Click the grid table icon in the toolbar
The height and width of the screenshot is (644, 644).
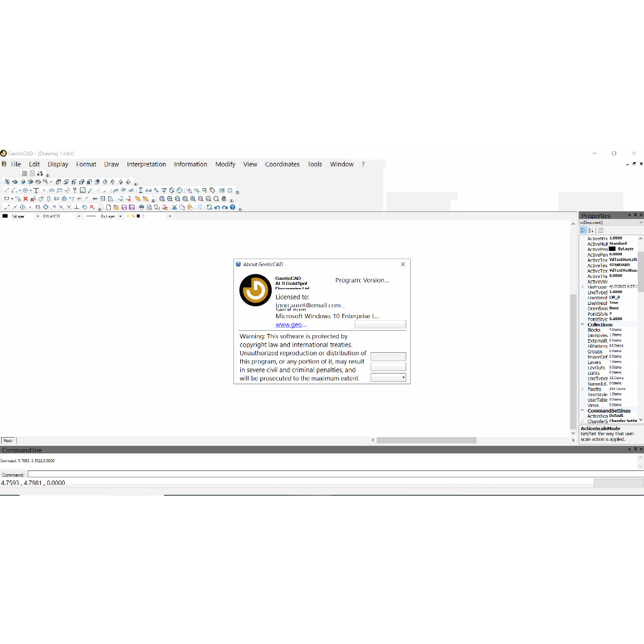(222, 190)
